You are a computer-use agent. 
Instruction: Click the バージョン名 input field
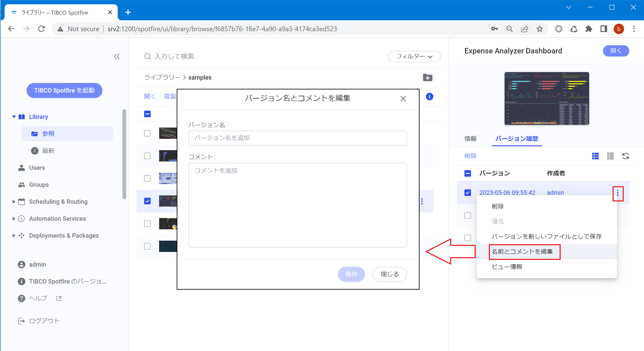click(297, 138)
